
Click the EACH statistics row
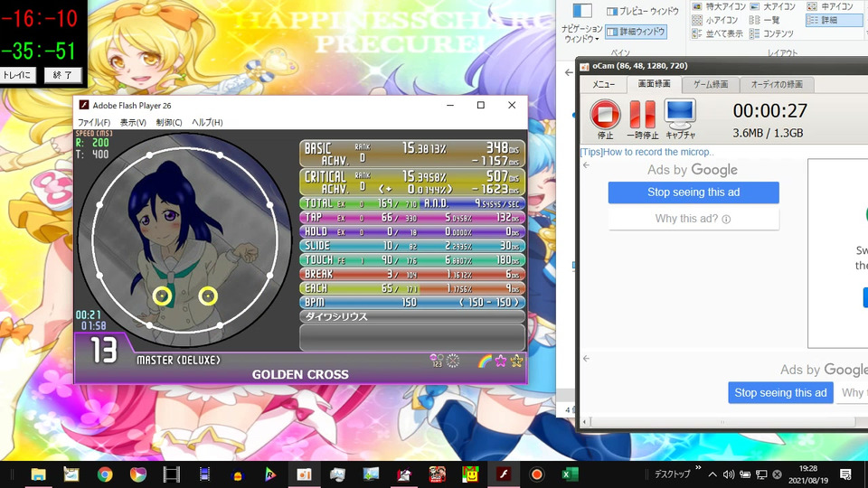click(412, 288)
